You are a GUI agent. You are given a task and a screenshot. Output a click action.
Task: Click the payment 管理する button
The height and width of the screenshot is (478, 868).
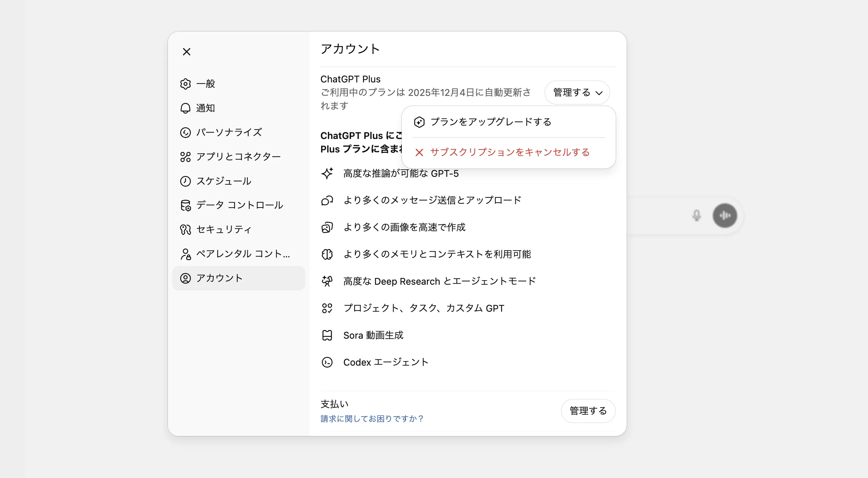(x=588, y=411)
